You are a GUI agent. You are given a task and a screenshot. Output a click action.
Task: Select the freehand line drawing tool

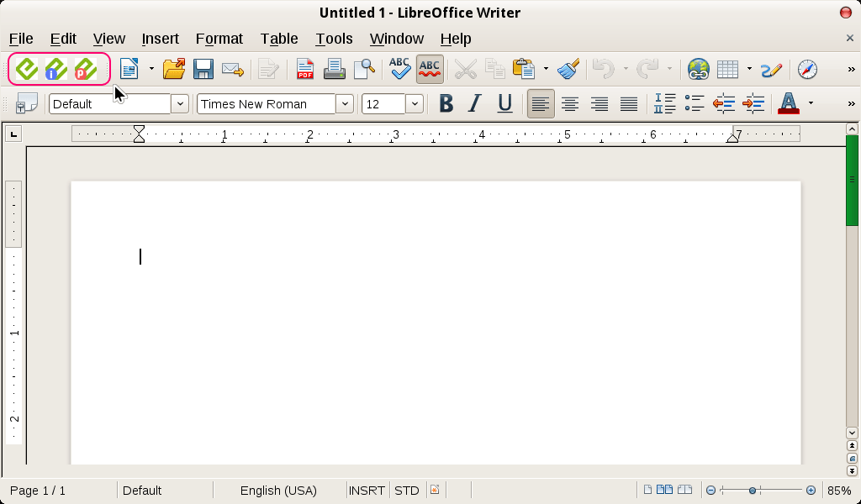pos(770,69)
